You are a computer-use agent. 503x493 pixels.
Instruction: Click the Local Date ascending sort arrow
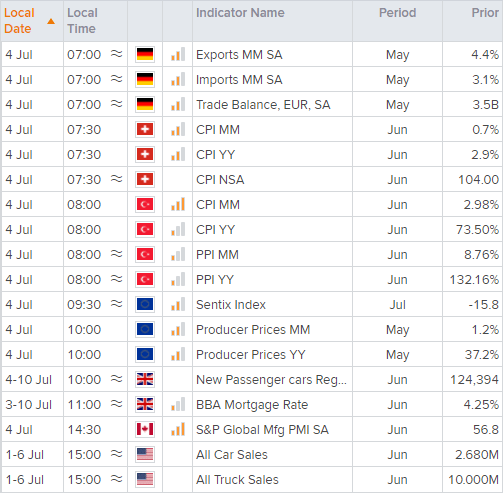click(x=51, y=21)
